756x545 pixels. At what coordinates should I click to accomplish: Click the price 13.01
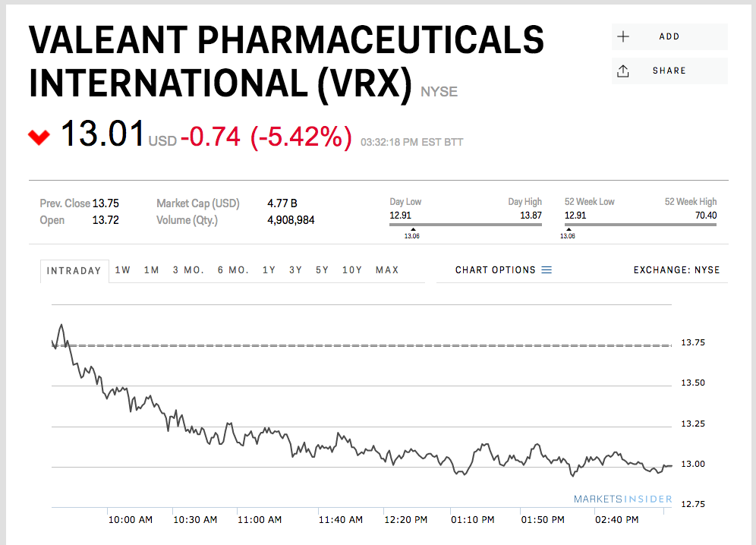pos(102,134)
